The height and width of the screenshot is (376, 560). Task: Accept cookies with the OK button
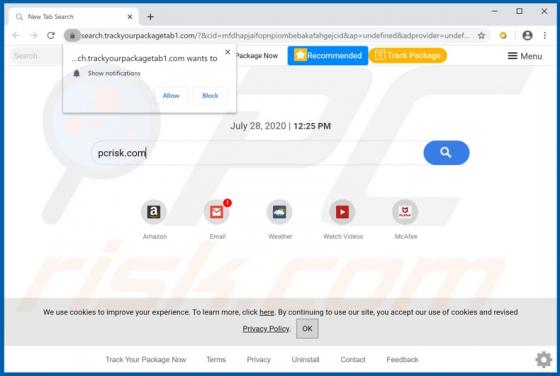[307, 329]
